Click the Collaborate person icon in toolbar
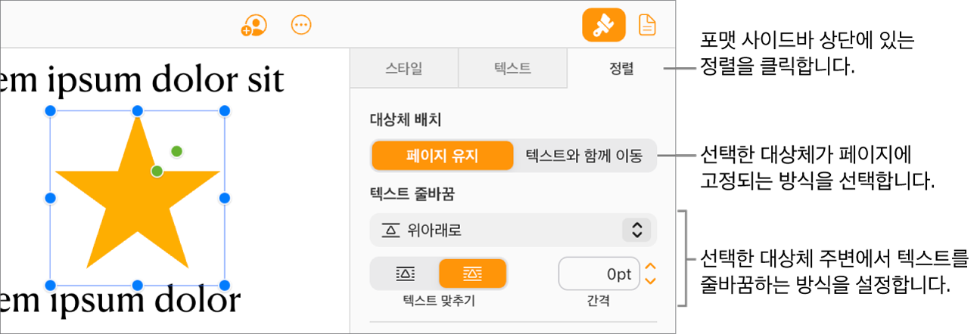The image size is (980, 334). click(x=254, y=26)
